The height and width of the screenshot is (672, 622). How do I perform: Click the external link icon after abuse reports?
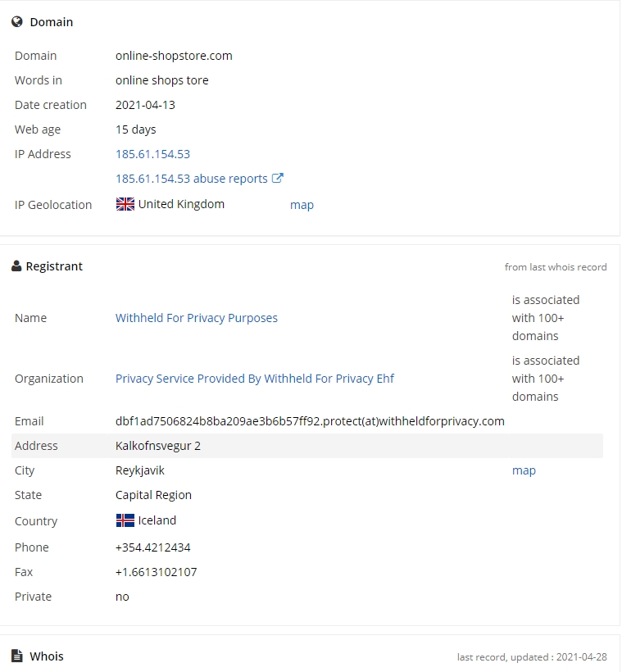click(x=278, y=178)
